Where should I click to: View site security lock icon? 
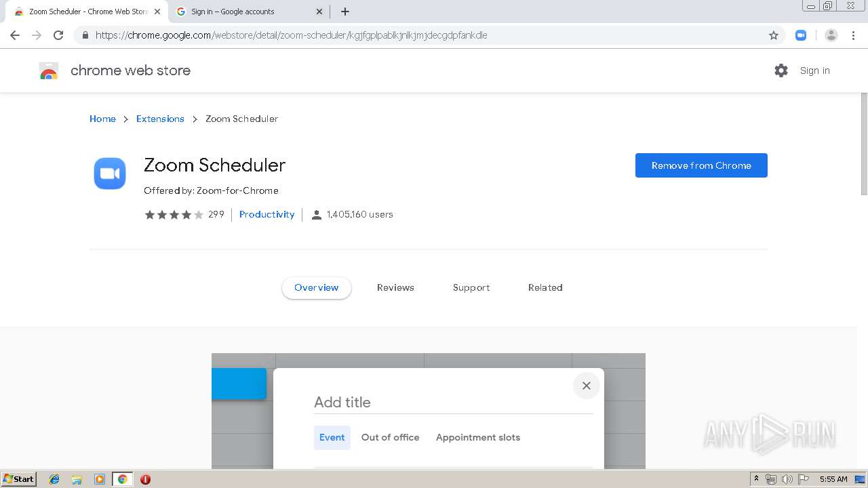tap(85, 35)
